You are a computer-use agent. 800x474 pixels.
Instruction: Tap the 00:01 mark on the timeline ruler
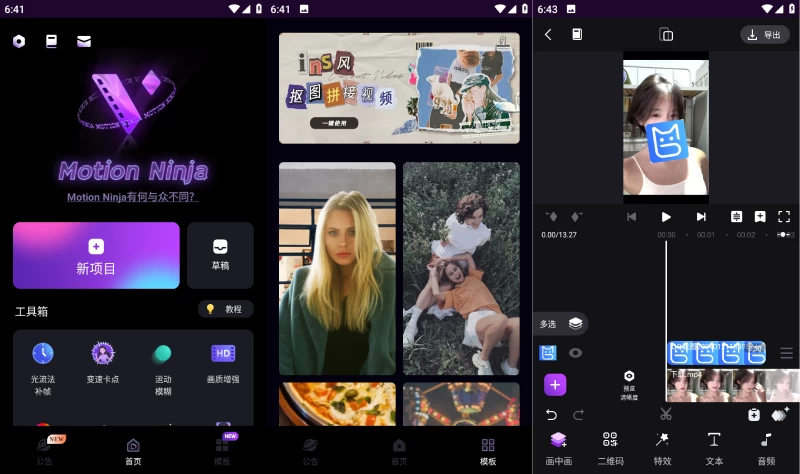(x=706, y=235)
